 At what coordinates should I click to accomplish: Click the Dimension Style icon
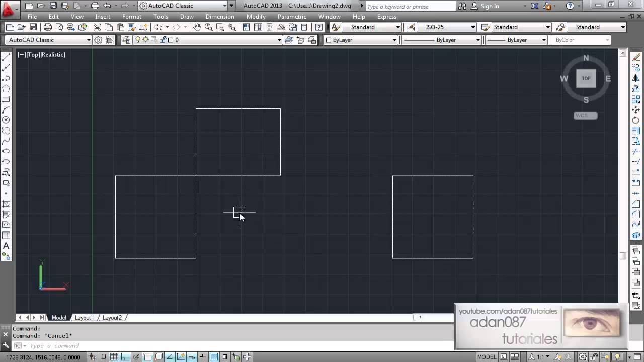410,27
